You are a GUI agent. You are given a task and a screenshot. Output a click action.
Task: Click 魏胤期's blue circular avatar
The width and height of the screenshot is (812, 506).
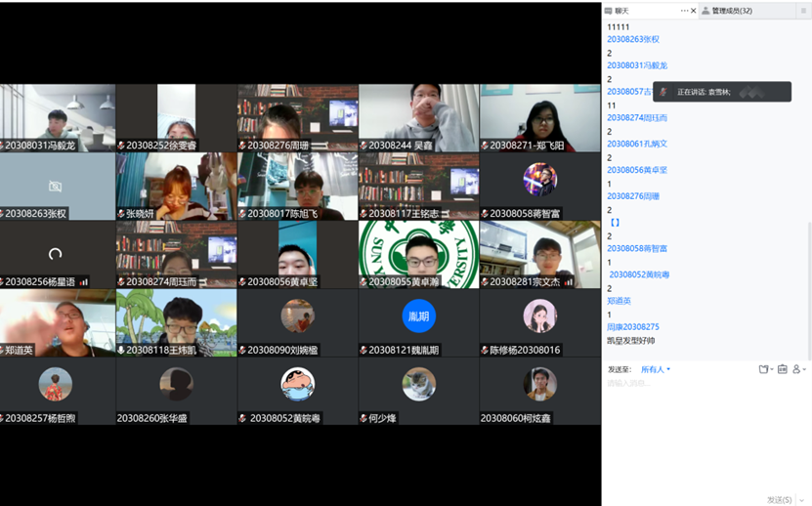pos(419,316)
